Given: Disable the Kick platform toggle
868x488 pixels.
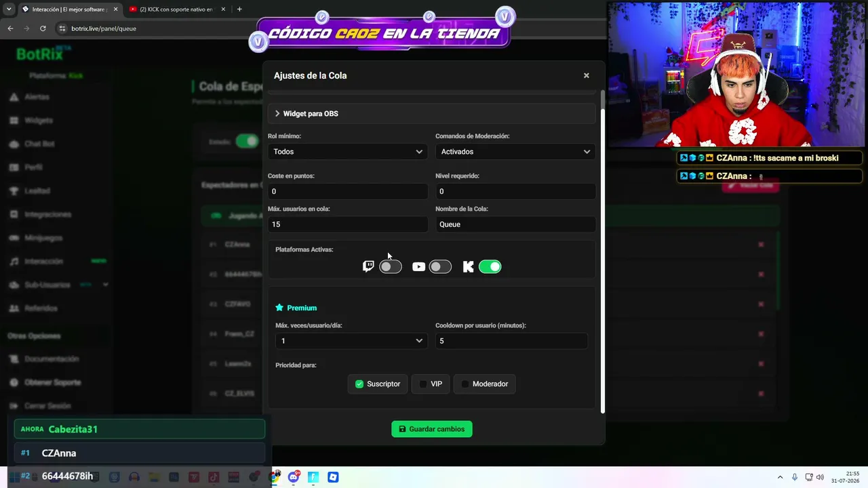Looking at the screenshot, I should click(490, 266).
